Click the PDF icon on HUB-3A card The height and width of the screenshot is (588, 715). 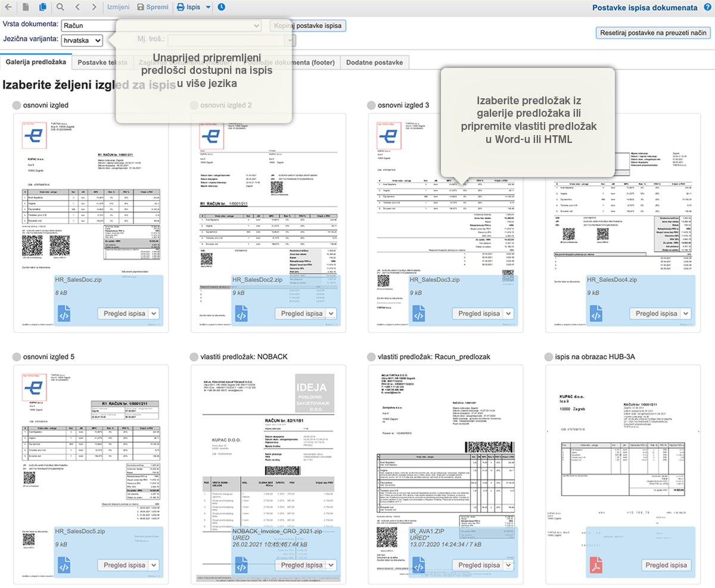click(x=596, y=565)
